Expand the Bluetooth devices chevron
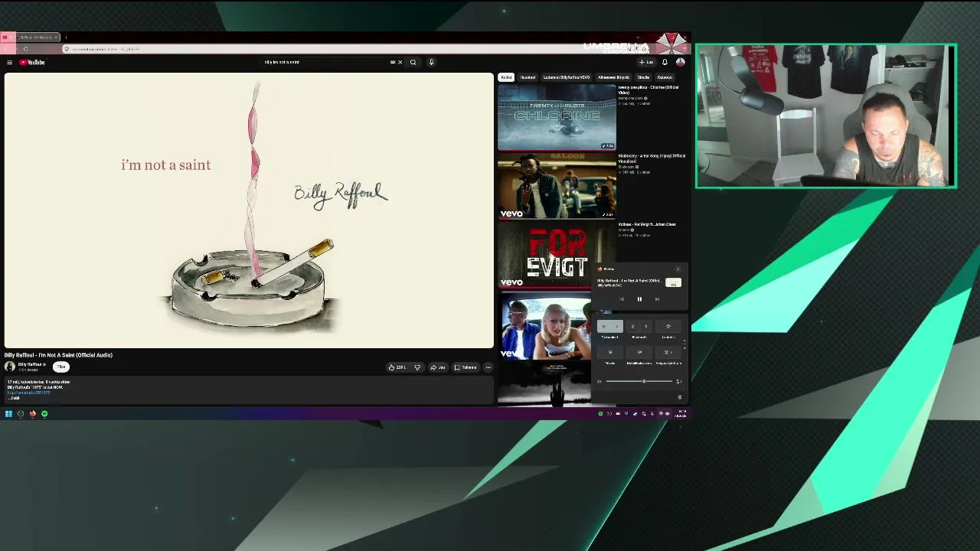The width and height of the screenshot is (980, 551). [645, 327]
